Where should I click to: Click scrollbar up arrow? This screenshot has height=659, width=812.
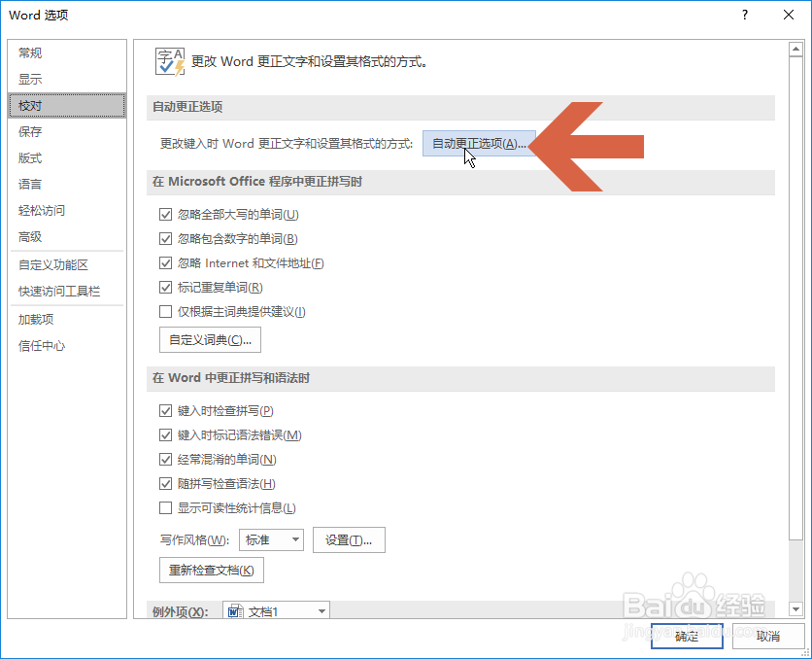795,50
